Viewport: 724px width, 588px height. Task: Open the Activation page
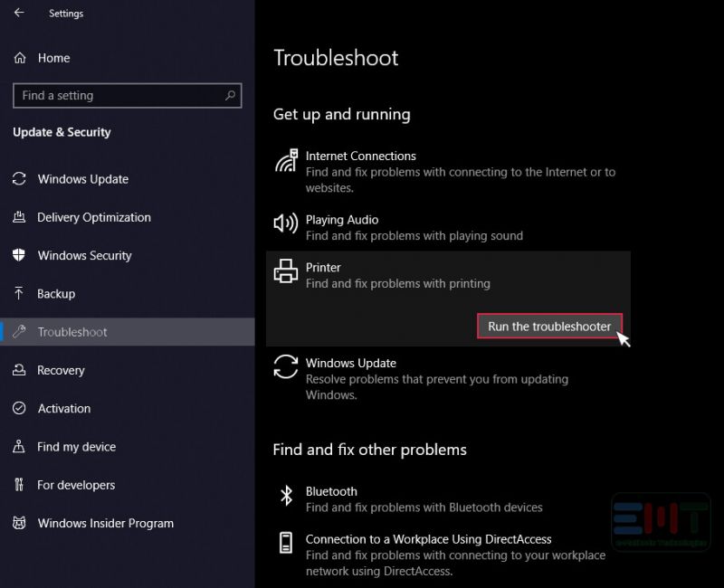64,409
